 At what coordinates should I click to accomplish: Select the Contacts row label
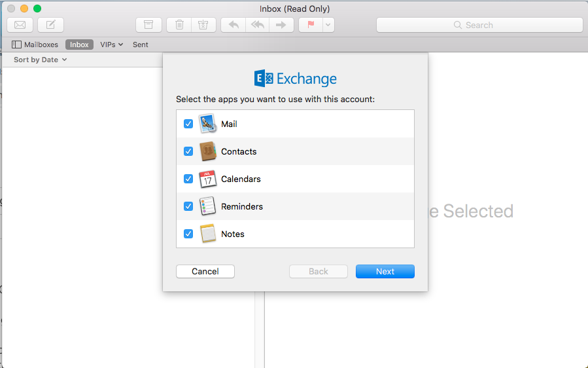click(x=239, y=151)
